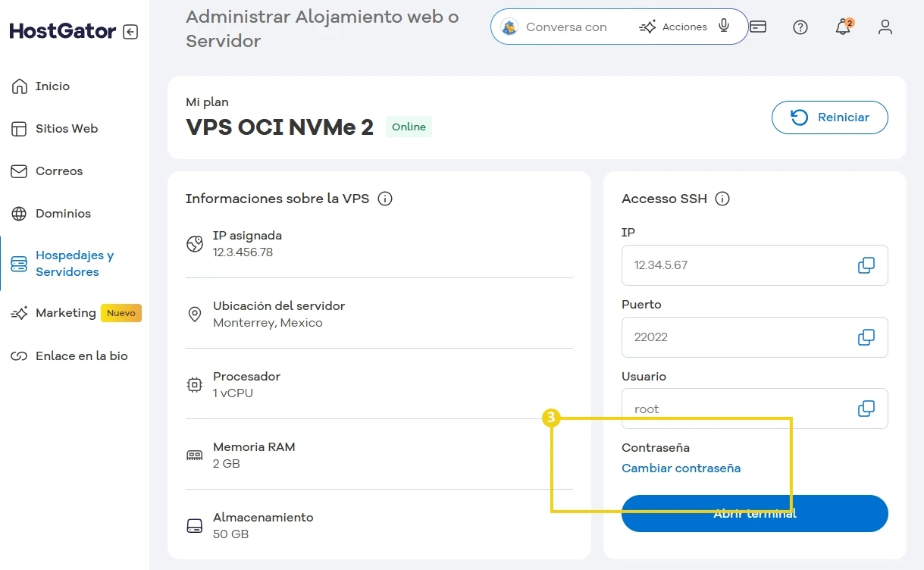Image resolution: width=924 pixels, height=570 pixels.
Task: Open the notifications bell with 2 alerts
Action: click(x=842, y=27)
